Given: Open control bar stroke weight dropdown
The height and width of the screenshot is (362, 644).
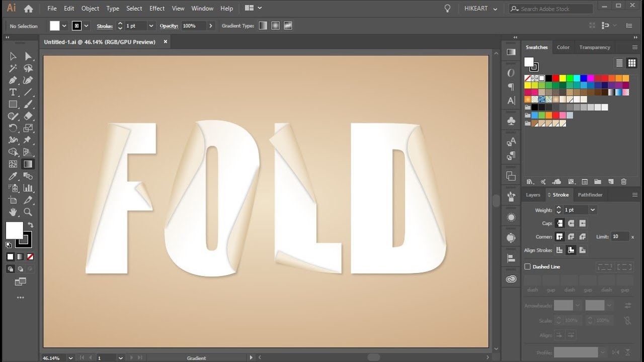Looking at the screenshot, I should coord(150,26).
